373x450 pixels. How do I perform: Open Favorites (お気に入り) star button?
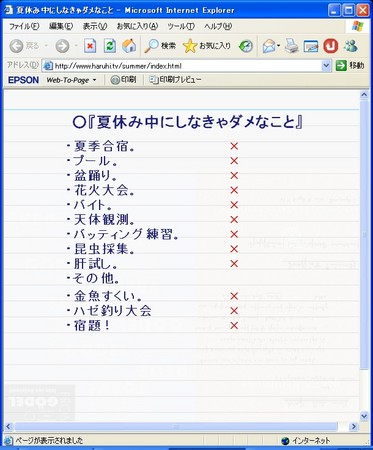click(x=207, y=46)
